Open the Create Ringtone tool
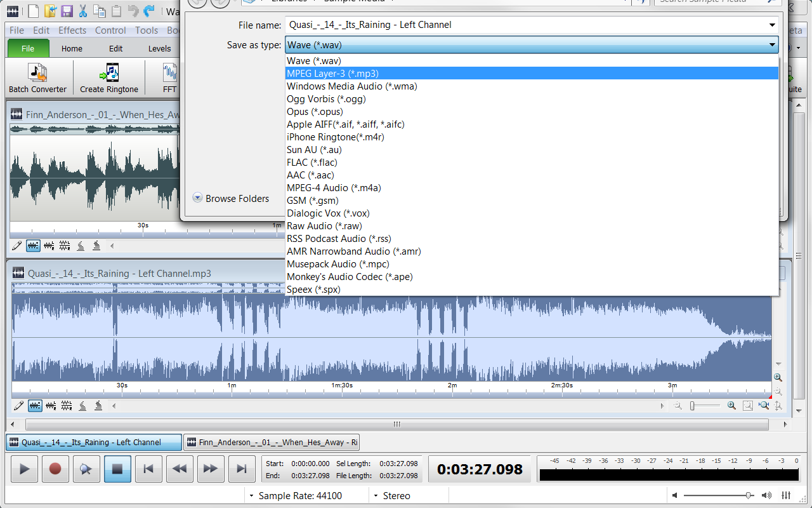Screen dimensions: 812x508 coord(108,76)
